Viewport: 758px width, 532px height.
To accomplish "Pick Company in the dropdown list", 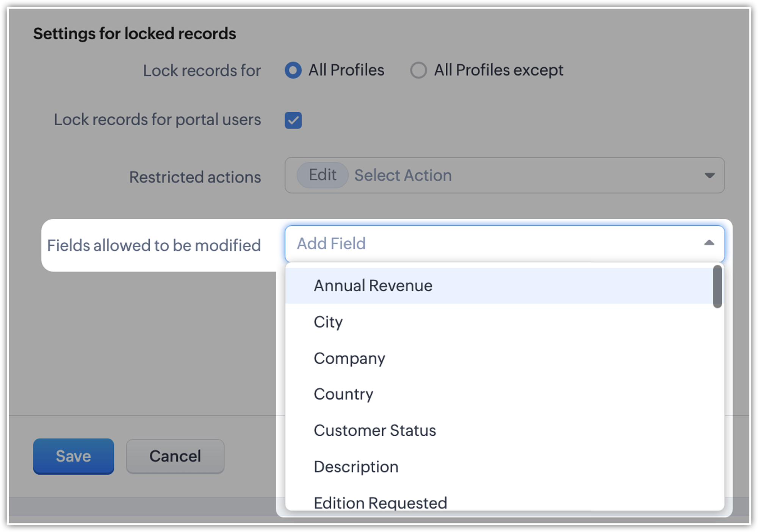I will [349, 358].
